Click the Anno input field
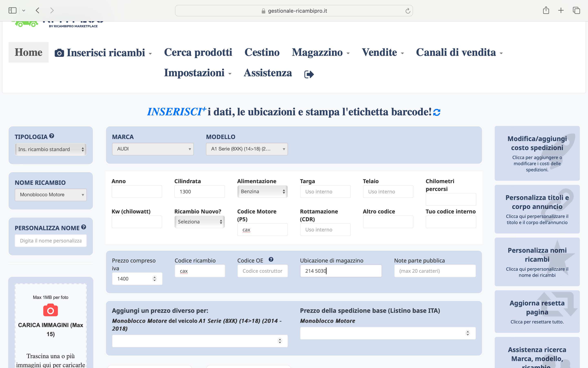 pos(137,192)
